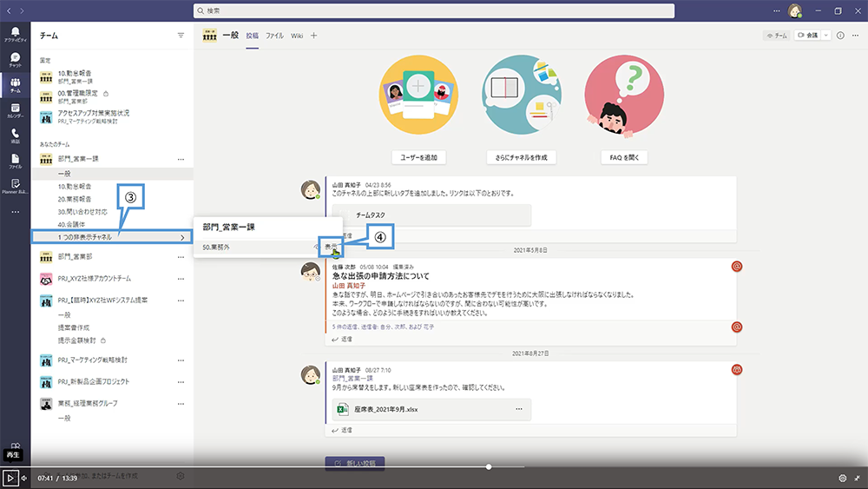Open the profile avatar menu
This screenshot has height=489, width=868.
point(795,10)
